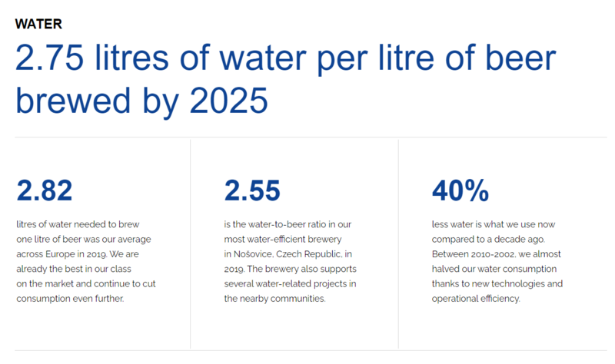Click the 2.82 statistic number
The height and width of the screenshot is (364, 615).
pos(45,190)
